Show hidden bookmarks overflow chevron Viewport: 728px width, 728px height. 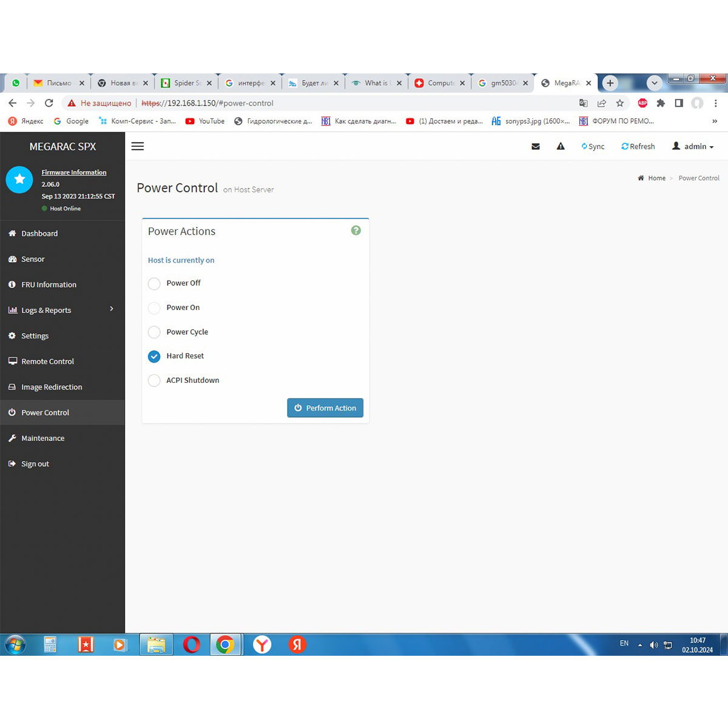pyautogui.click(x=715, y=121)
